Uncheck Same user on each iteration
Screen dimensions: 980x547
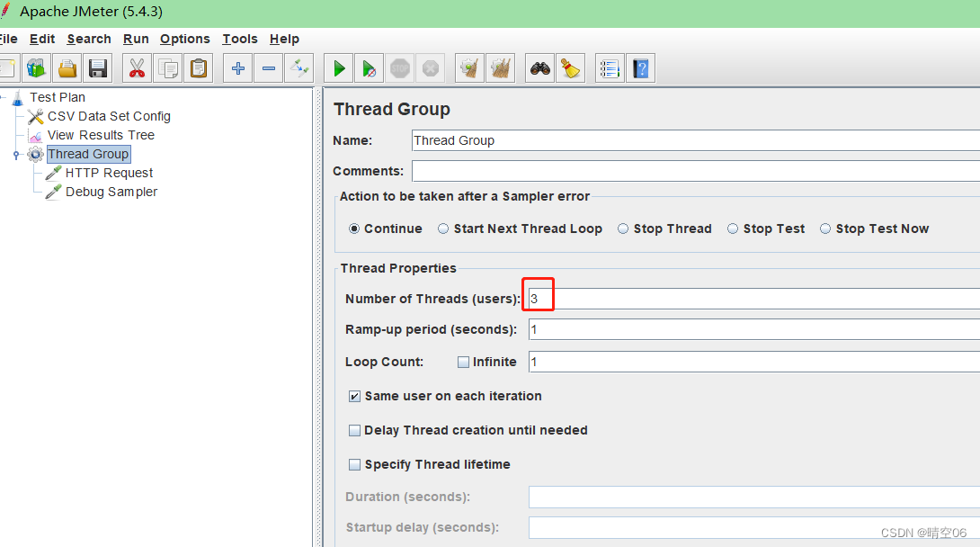click(x=354, y=397)
